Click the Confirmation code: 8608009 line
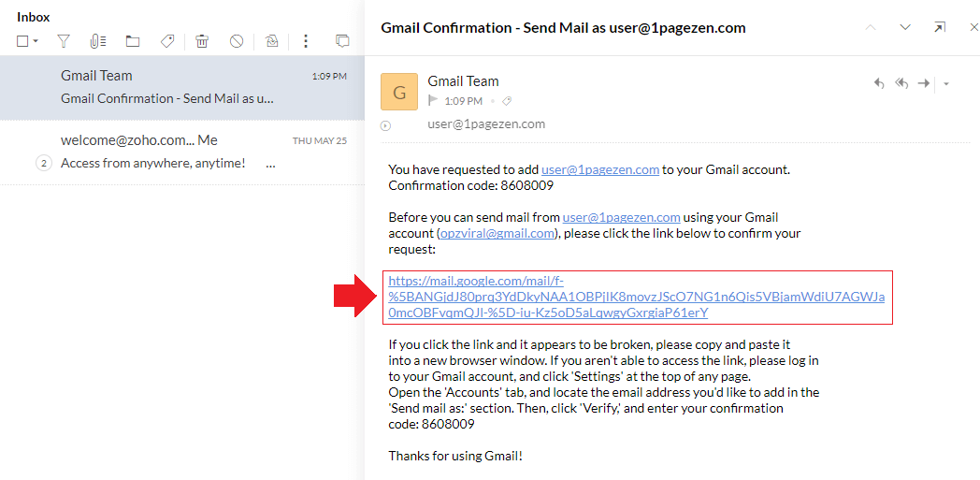Viewport: 980px width, 480px height. tap(470, 185)
